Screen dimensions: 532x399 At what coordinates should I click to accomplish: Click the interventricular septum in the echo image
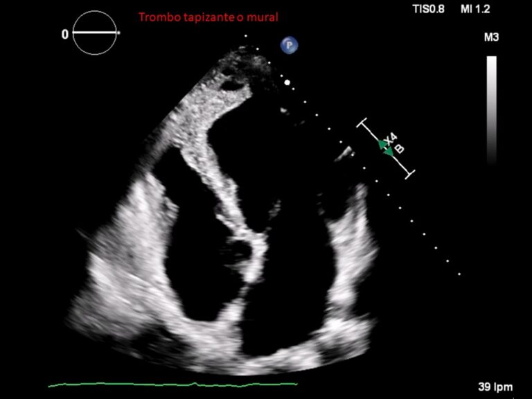click(217, 177)
